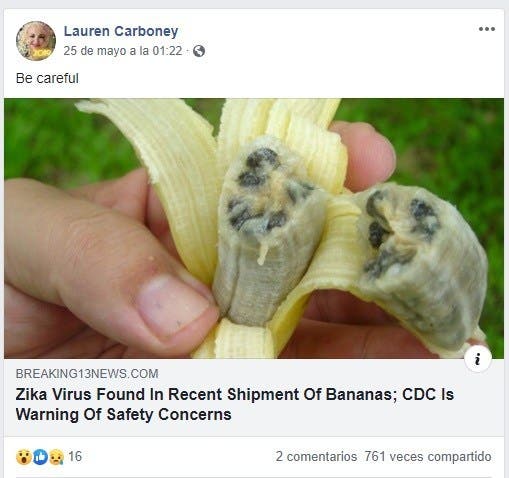Open the post options three-dot menu

pyautogui.click(x=487, y=29)
